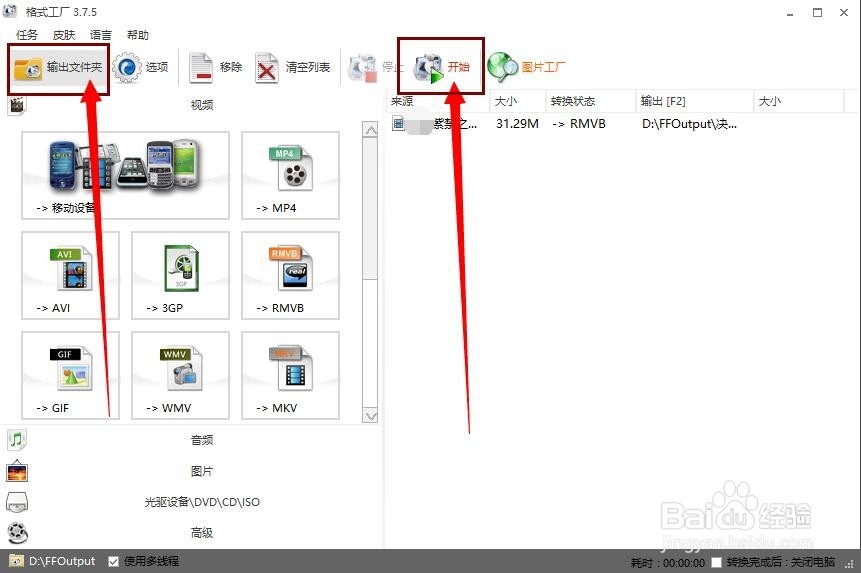Click the music note icon for 音频

point(17,440)
